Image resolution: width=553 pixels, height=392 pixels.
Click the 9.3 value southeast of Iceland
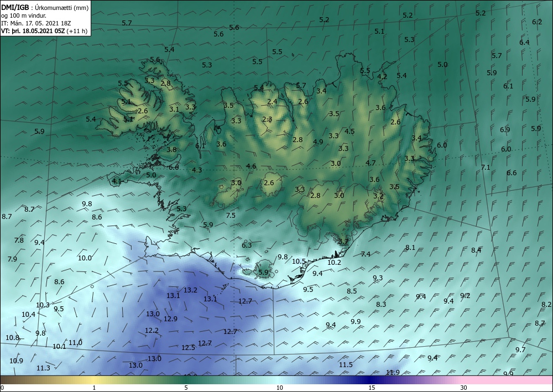(x=378, y=278)
